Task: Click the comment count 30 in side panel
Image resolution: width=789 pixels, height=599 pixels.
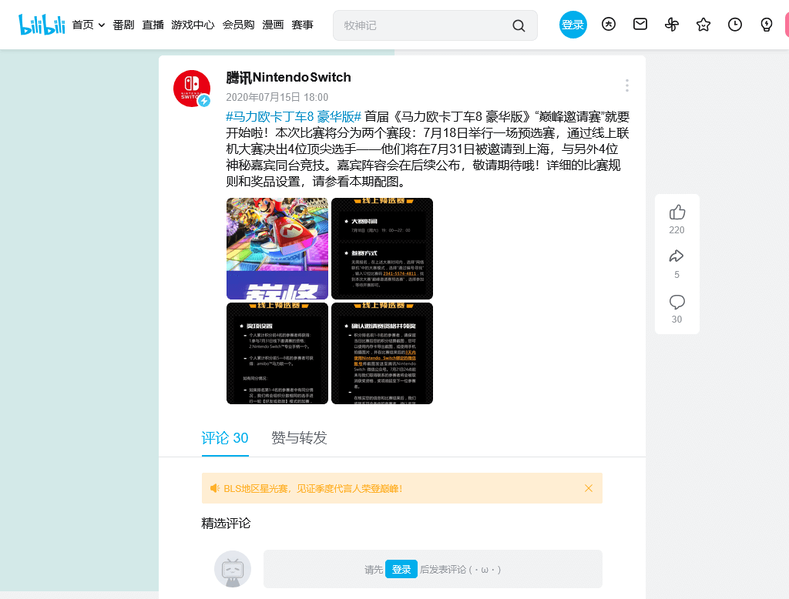Action: click(x=677, y=319)
